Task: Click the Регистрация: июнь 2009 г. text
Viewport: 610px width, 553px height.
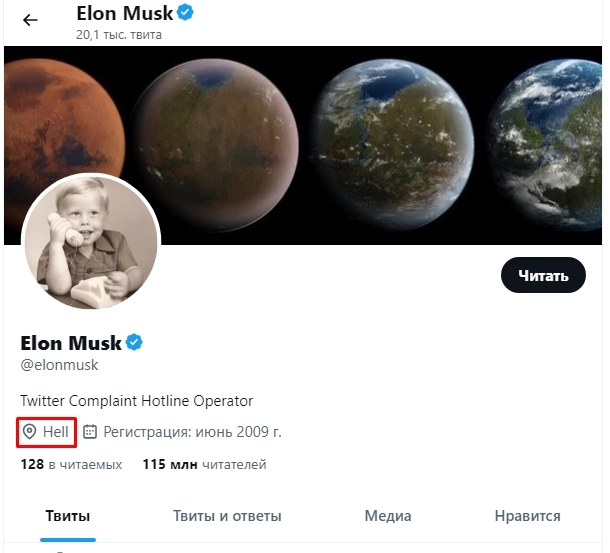Action: pyautogui.click(x=192, y=432)
